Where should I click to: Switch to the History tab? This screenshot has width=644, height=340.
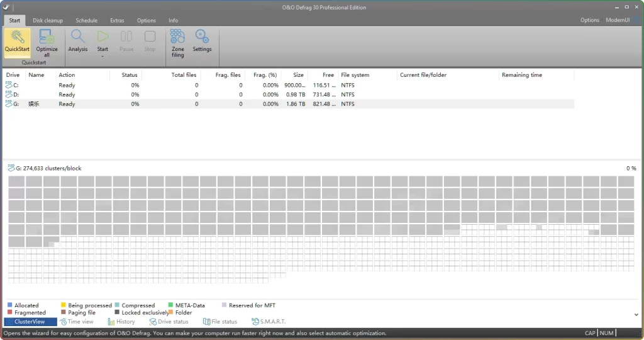tap(121, 322)
